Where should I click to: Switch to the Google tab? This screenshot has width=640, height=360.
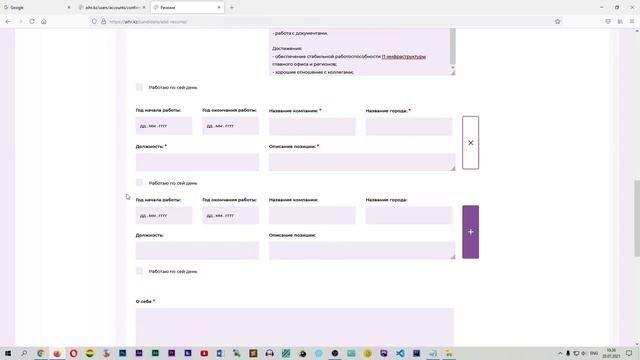37,7
